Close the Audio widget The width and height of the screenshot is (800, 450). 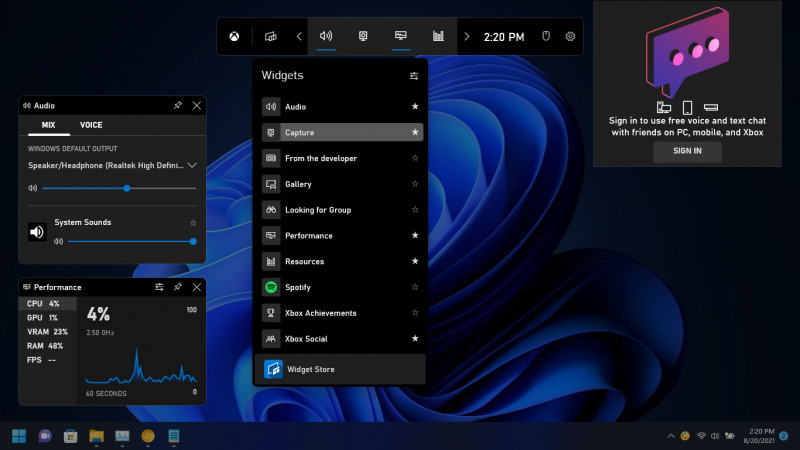(196, 106)
